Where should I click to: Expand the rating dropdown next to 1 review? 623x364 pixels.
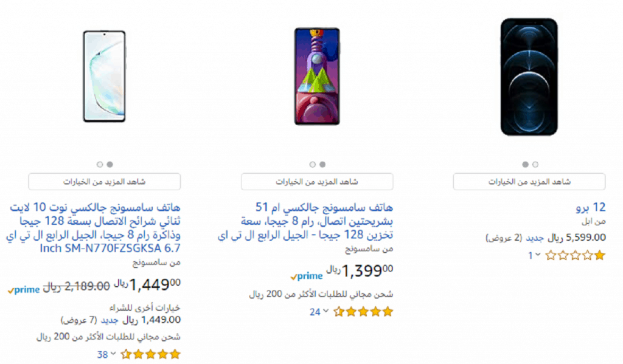point(538,255)
